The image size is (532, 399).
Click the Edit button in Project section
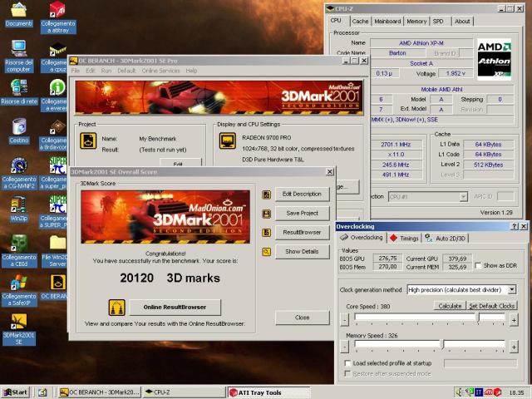click(180, 162)
